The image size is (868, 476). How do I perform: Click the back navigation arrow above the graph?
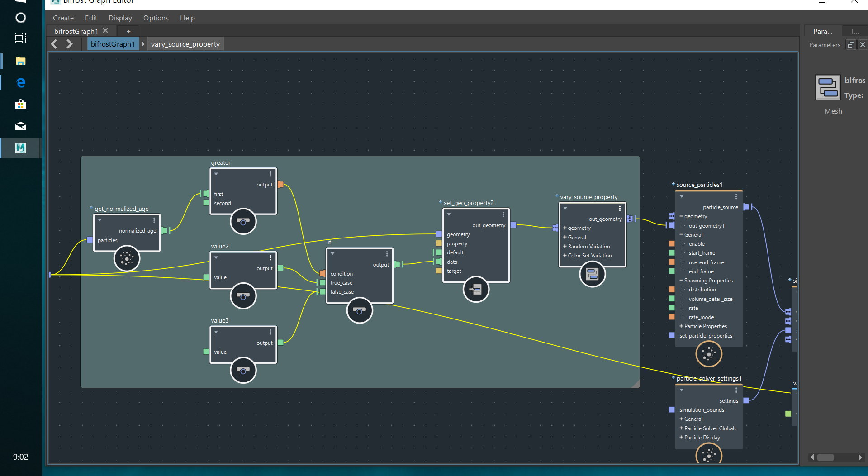point(54,43)
